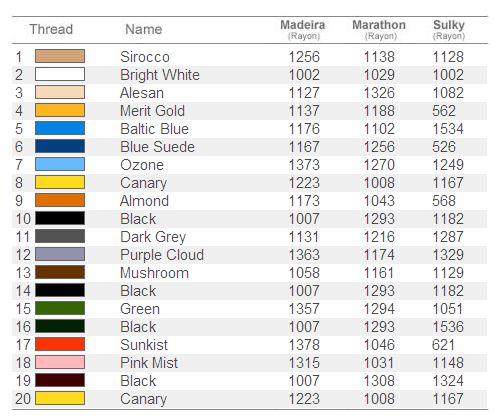Click Madeira code 1373 for Ozone

click(x=304, y=165)
